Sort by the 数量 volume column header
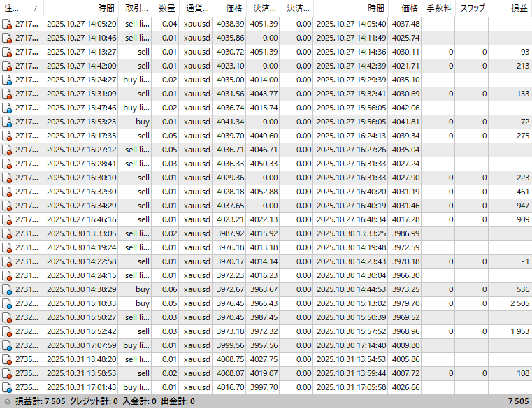Viewport: 532px width, 411px height. coord(166,8)
